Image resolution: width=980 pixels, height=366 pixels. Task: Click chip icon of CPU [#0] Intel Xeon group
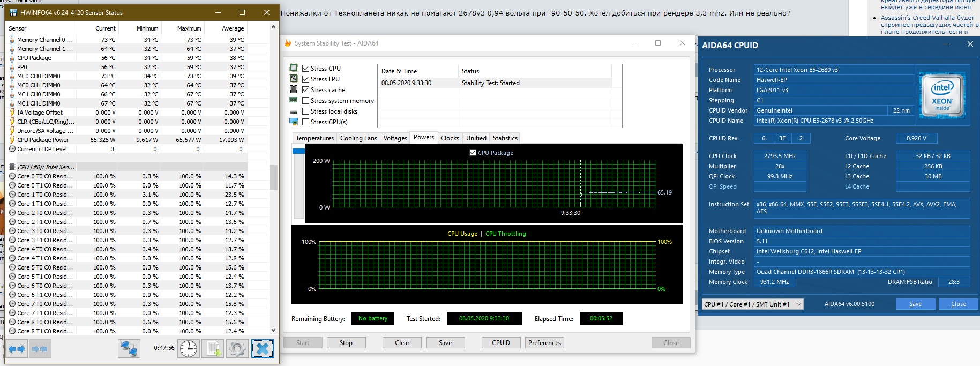click(x=12, y=167)
